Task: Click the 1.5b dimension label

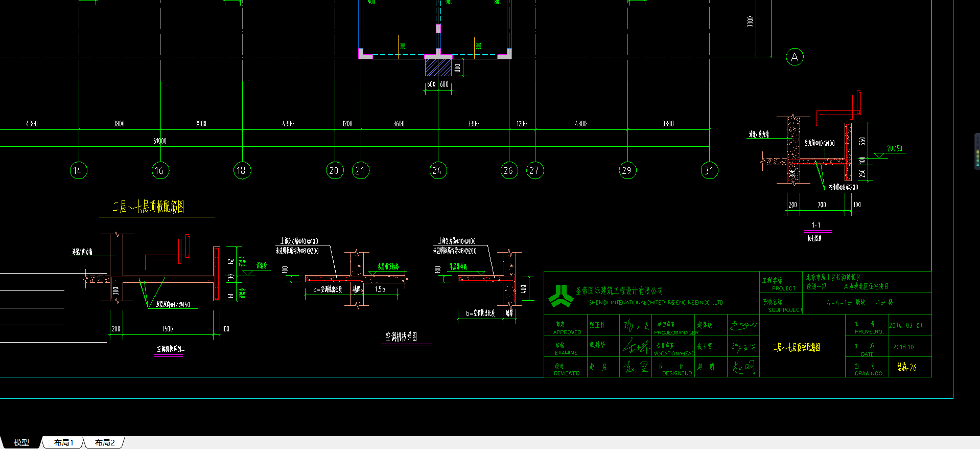Action: (x=380, y=289)
